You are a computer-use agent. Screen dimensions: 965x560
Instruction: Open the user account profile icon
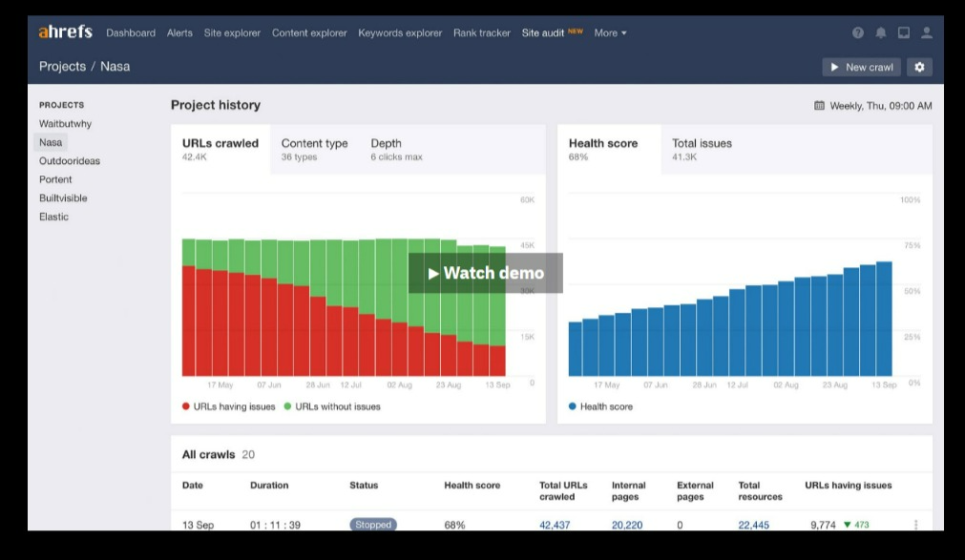[x=926, y=33]
